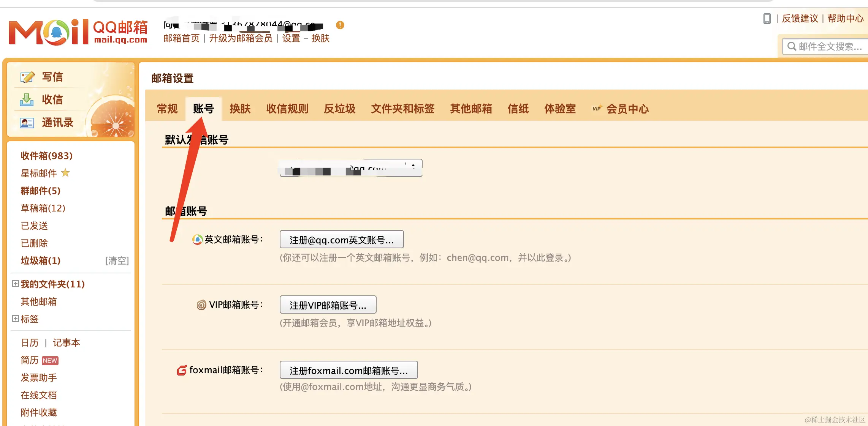The width and height of the screenshot is (868, 426).
Task: Click the compose letter pencil icon
Action: click(27, 77)
